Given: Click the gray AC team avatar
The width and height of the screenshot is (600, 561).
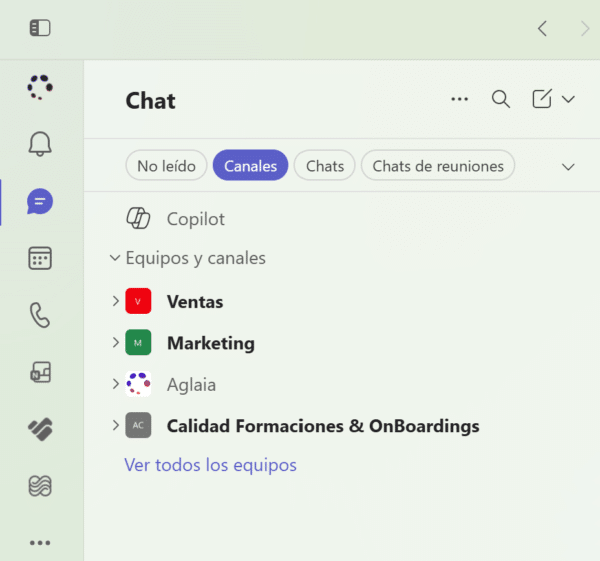Looking at the screenshot, I should coord(138,425).
